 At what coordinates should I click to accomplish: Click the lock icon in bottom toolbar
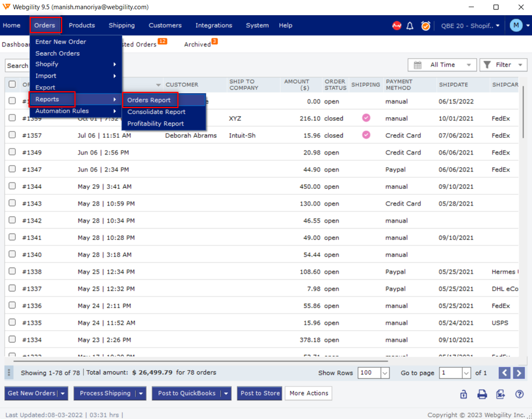[463, 394]
